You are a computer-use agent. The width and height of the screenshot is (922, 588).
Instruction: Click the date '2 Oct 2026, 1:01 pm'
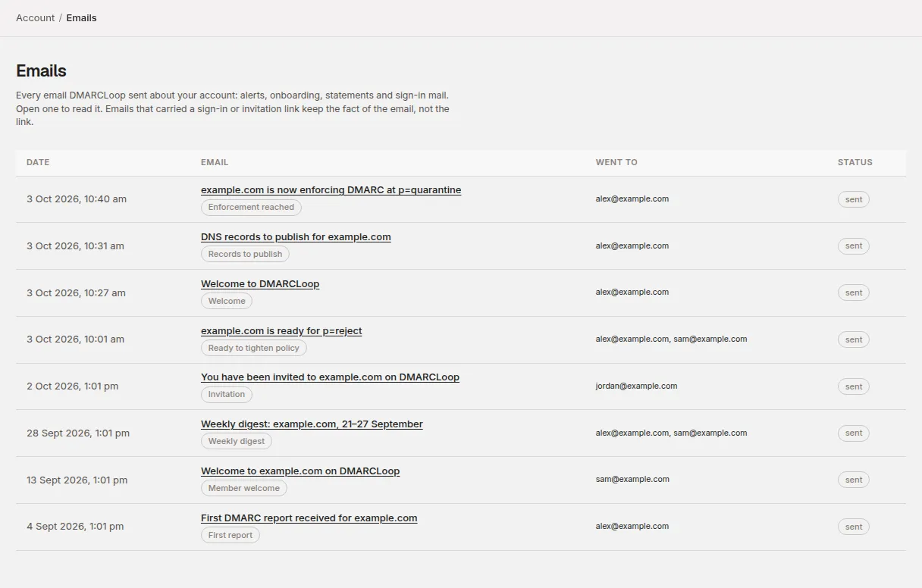[x=73, y=386]
